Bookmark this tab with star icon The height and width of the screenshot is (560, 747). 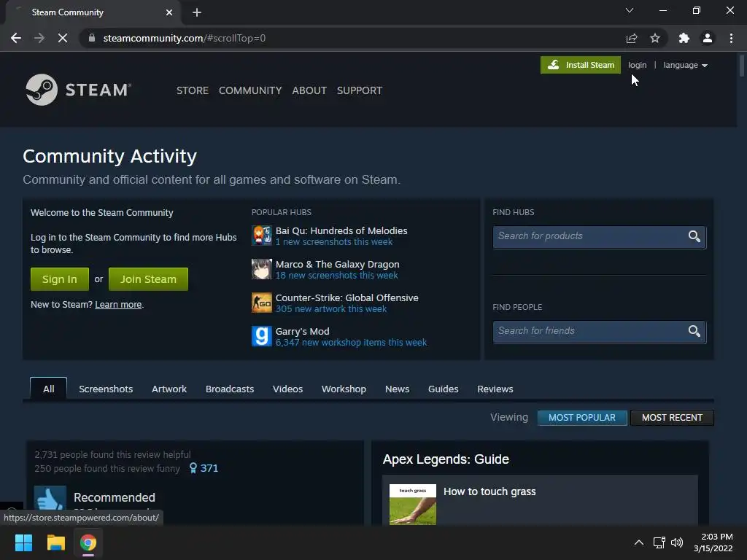[655, 38]
